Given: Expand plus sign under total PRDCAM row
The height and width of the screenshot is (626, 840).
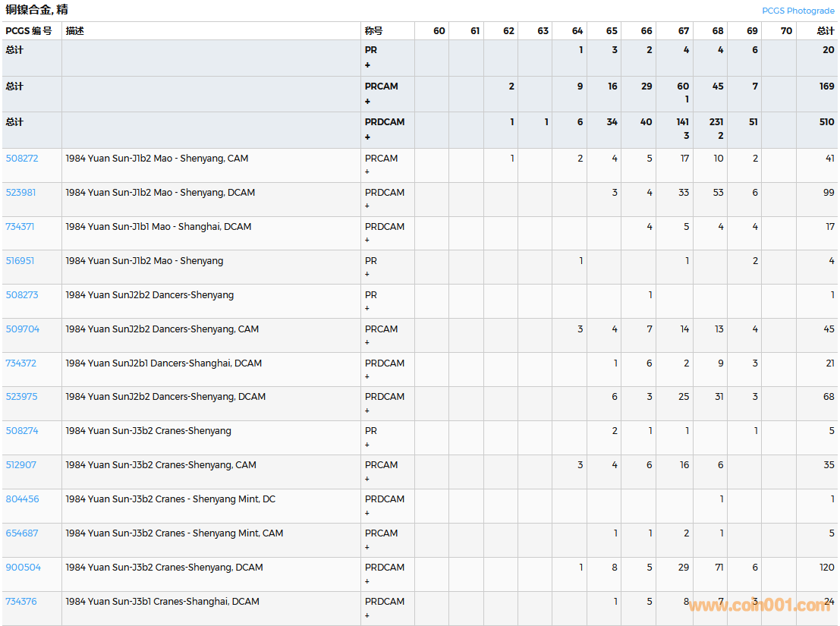Looking at the screenshot, I should (x=368, y=137).
